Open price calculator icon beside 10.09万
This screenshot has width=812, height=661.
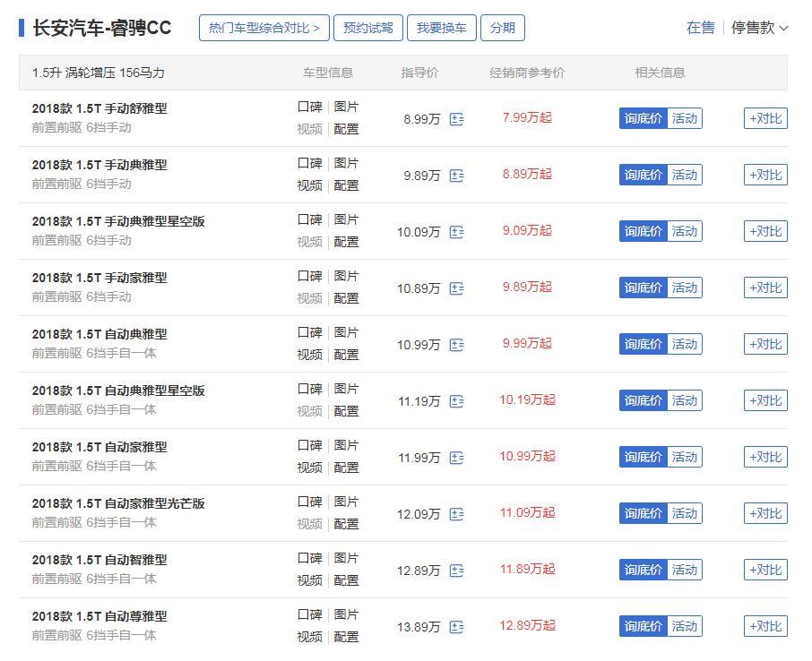point(456,232)
